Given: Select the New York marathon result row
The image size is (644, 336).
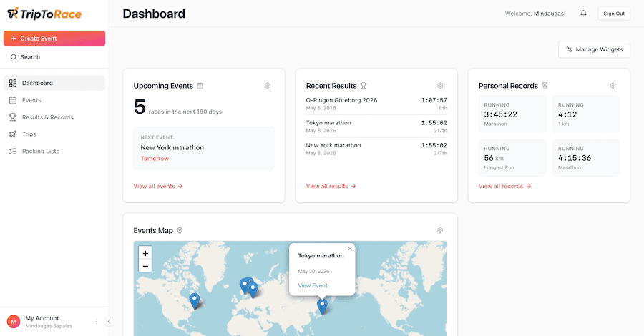Looking at the screenshot, I should click(376, 149).
